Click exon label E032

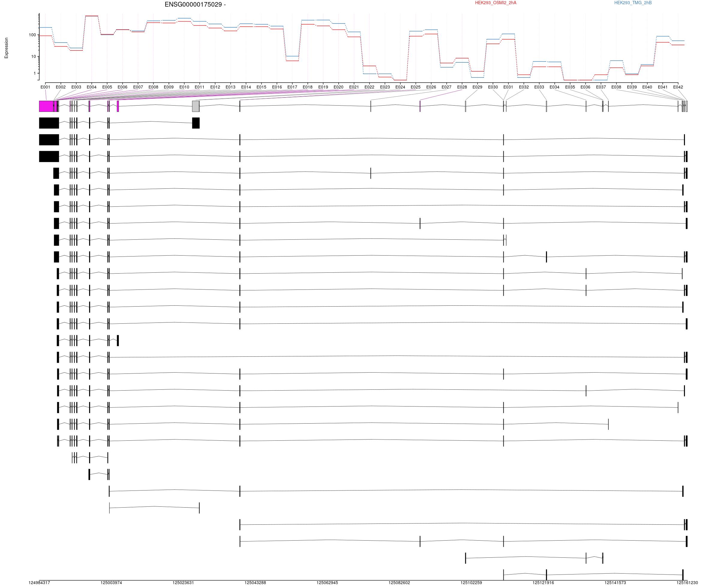pyautogui.click(x=523, y=87)
